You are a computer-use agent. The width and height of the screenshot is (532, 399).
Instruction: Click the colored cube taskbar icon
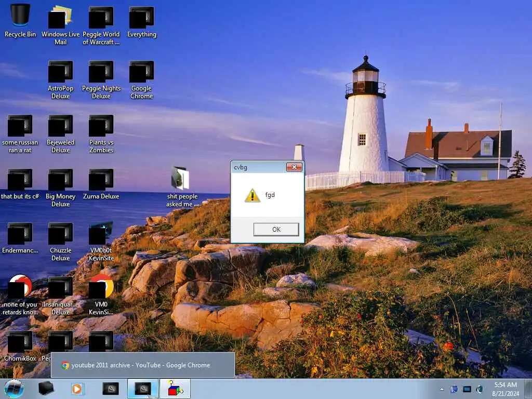175,389
